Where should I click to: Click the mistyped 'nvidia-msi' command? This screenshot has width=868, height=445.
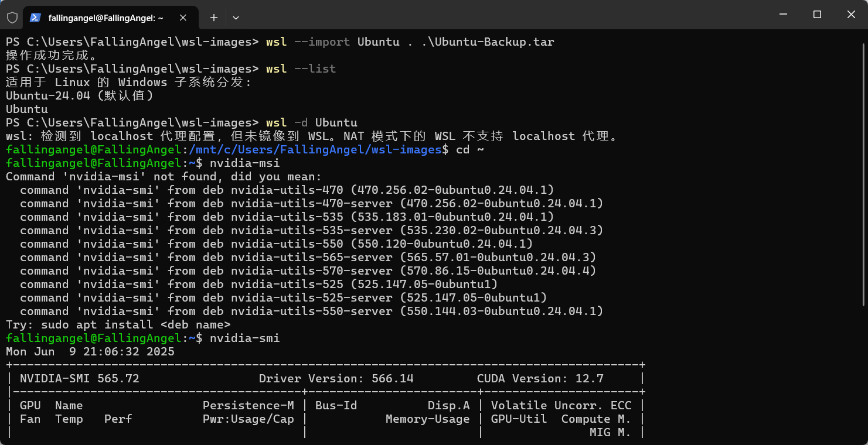click(245, 163)
